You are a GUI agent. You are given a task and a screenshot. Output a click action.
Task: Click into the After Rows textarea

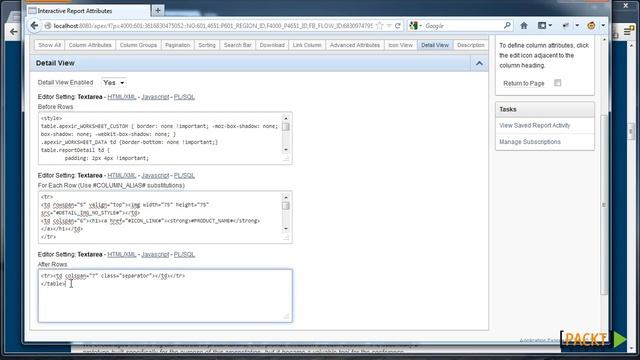(x=165, y=296)
